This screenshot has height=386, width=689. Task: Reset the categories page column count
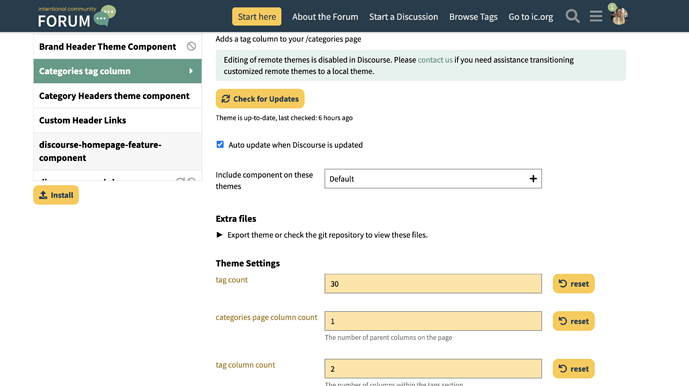[573, 321]
